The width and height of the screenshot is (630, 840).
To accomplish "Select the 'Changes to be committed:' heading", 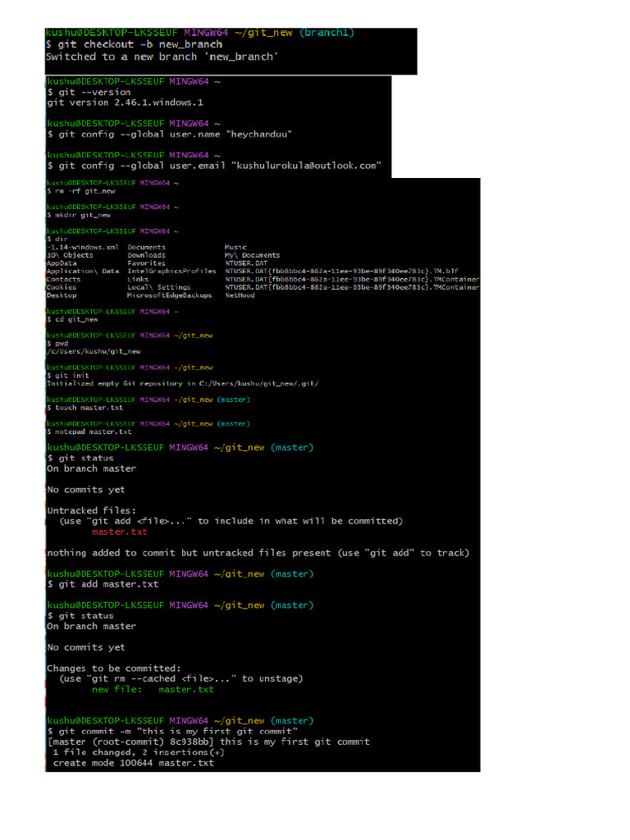I will point(114,669).
